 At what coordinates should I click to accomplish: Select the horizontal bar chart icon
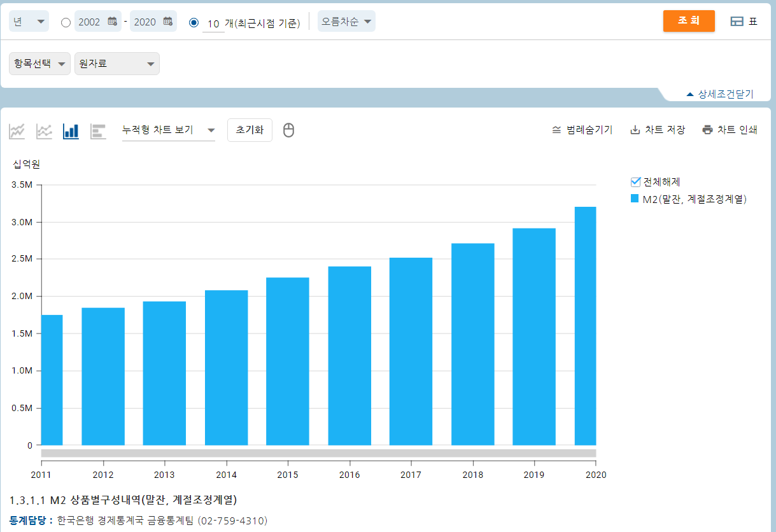tap(98, 131)
